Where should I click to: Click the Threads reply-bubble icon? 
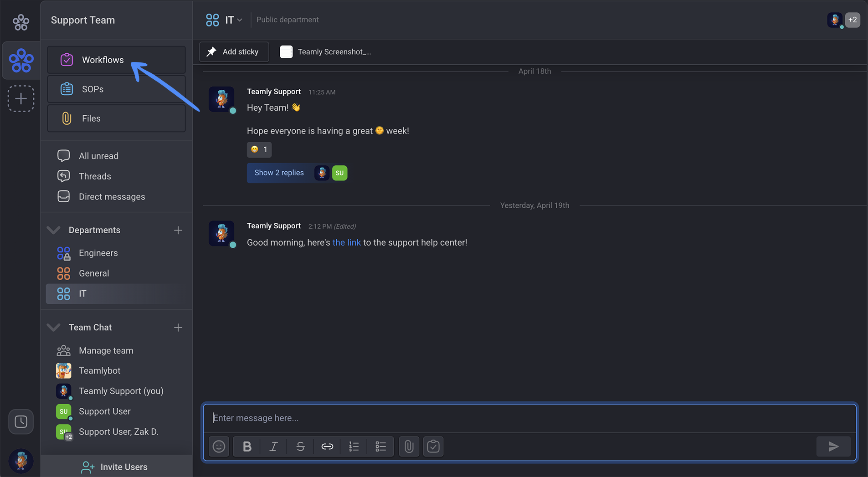pos(63,176)
